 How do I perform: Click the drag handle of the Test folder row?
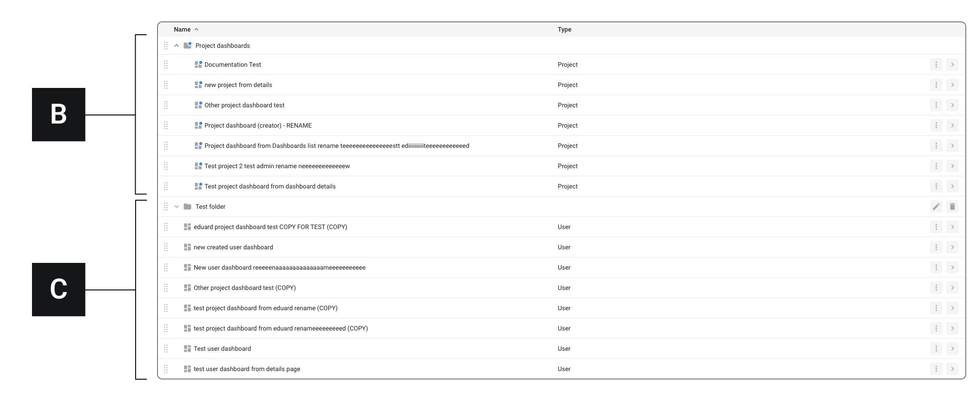(x=166, y=207)
